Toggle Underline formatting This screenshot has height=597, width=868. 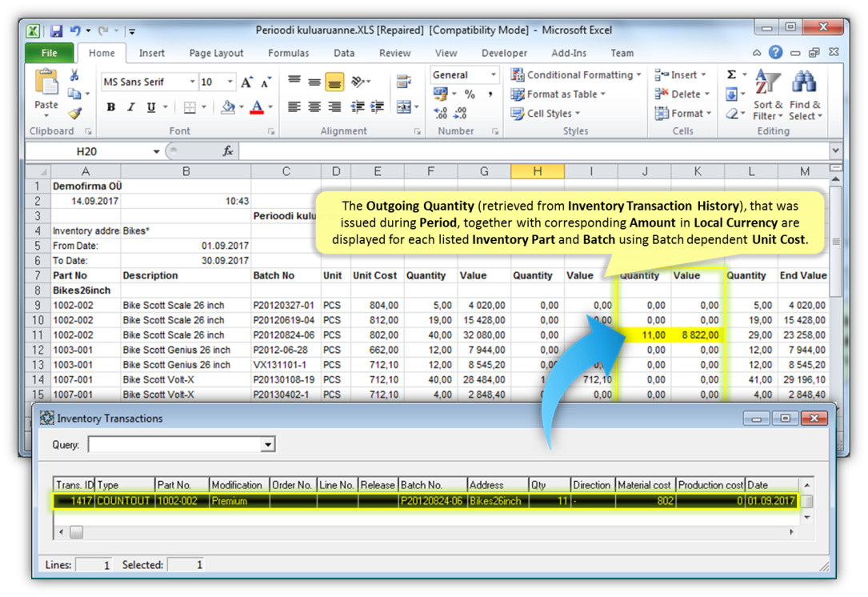[150, 107]
